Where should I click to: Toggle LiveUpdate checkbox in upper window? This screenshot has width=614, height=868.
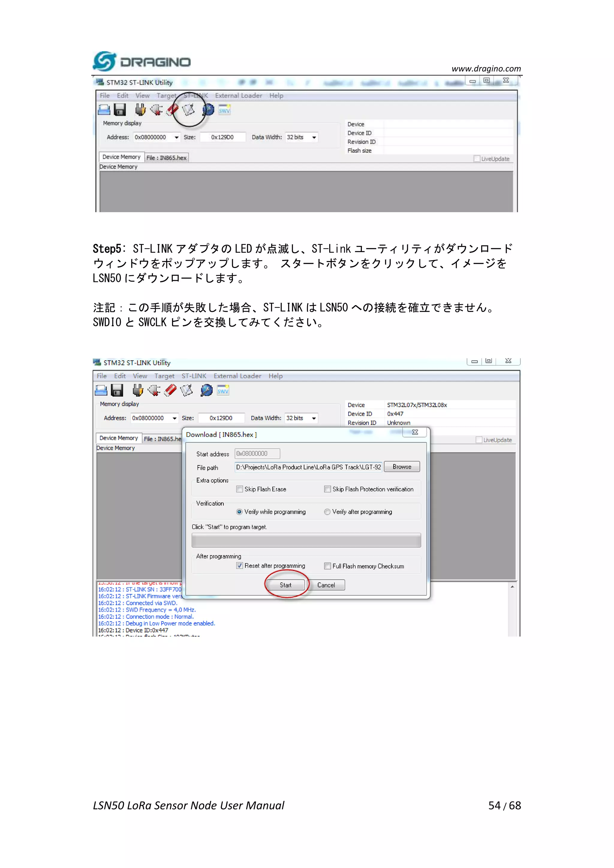click(x=477, y=159)
